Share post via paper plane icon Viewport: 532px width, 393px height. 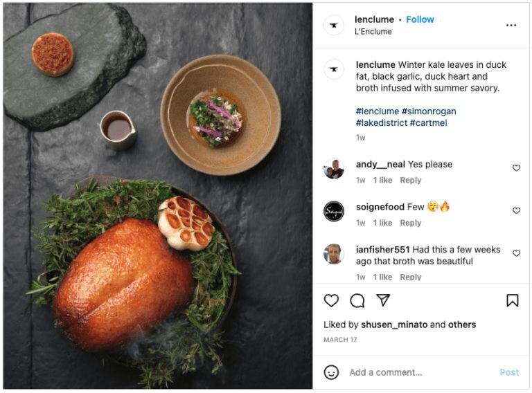pyautogui.click(x=383, y=300)
